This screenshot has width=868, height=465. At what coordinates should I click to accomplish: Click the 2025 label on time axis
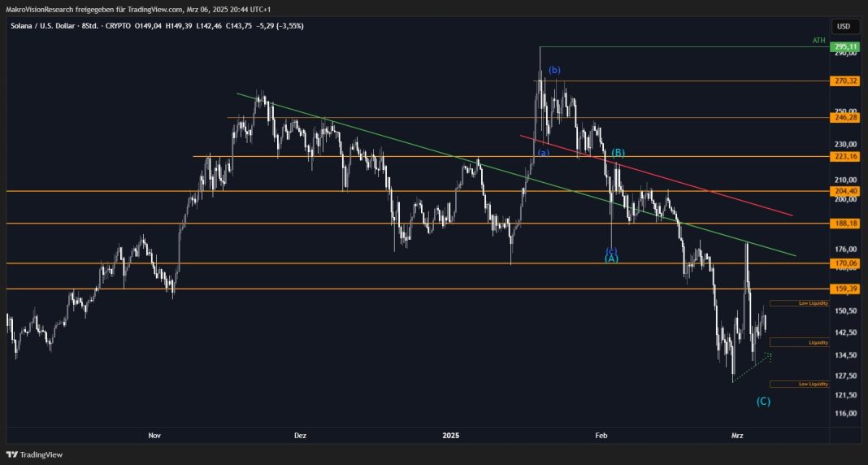pyautogui.click(x=451, y=436)
